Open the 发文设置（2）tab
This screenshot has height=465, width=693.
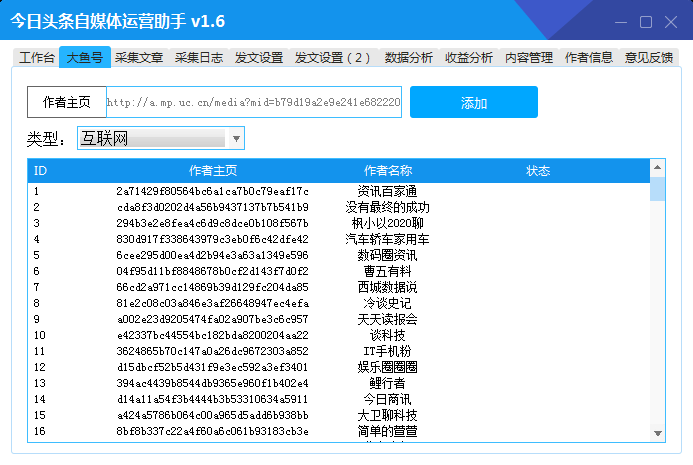coord(332,58)
